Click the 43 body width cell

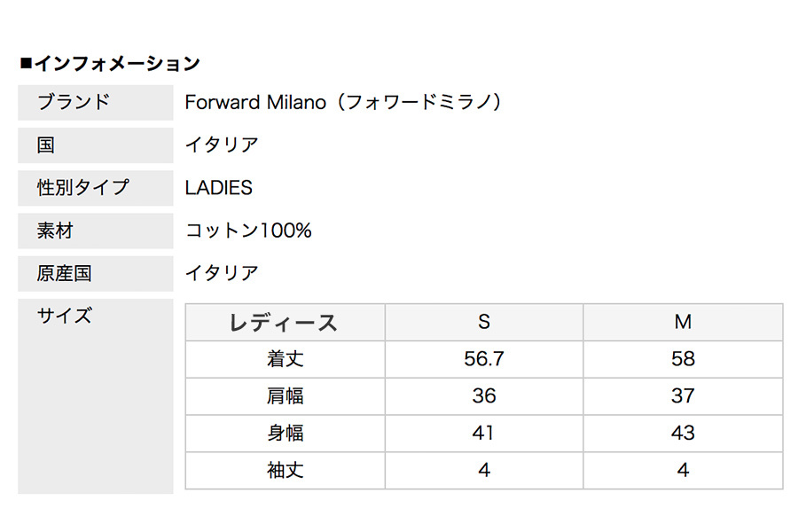click(683, 434)
